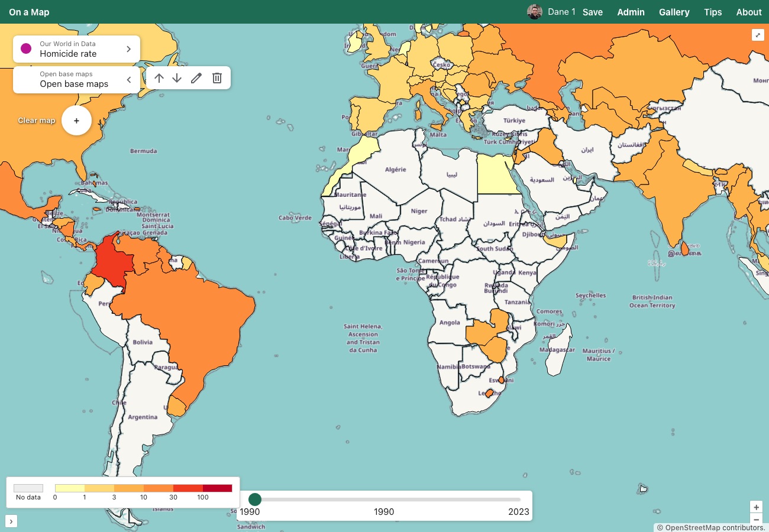Move the Homicide rate layer up

(159, 77)
